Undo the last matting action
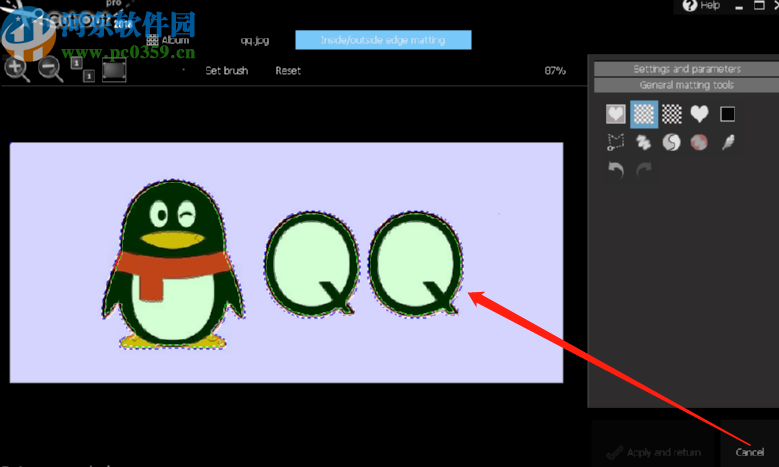The width and height of the screenshot is (779, 467). 616,170
